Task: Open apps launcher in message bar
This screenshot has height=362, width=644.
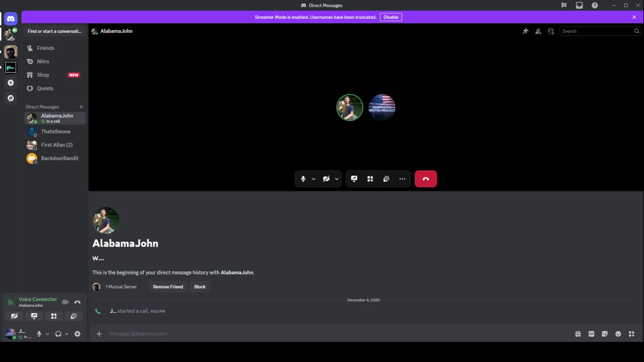Action: [632, 334]
